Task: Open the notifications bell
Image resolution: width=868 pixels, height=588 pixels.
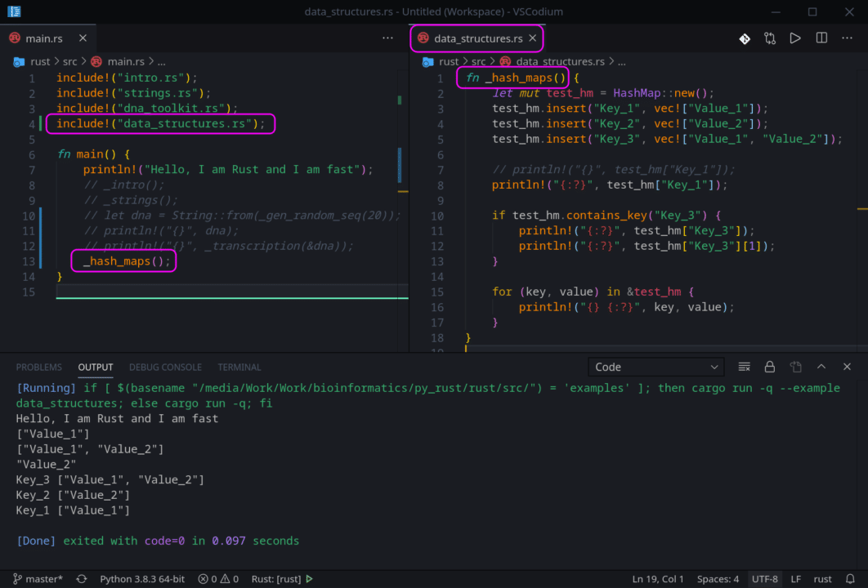Action: 850,578
